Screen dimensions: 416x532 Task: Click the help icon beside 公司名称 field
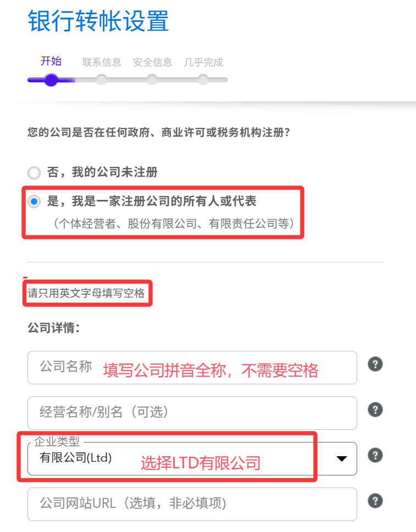375,364
